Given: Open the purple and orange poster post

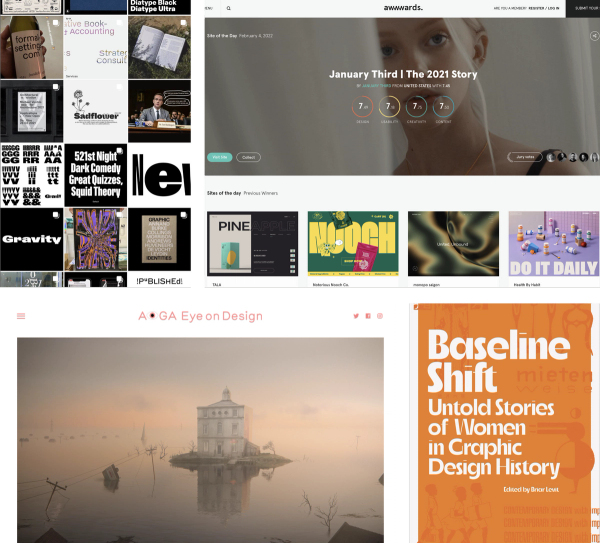Looking at the screenshot, I should point(96,239).
